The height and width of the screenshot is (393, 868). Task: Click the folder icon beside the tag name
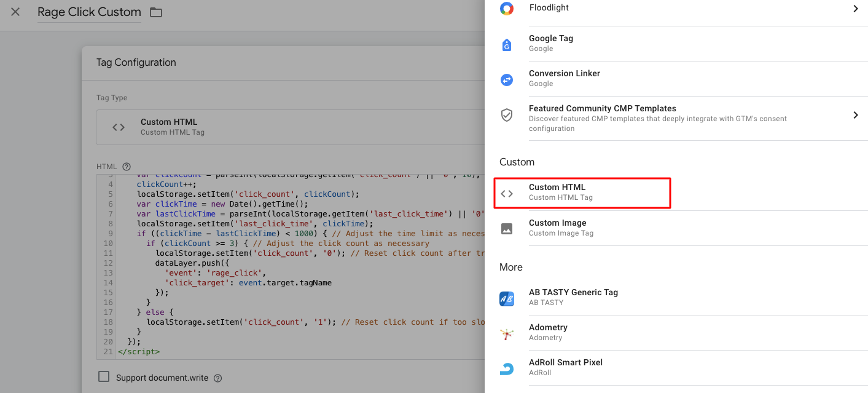156,12
